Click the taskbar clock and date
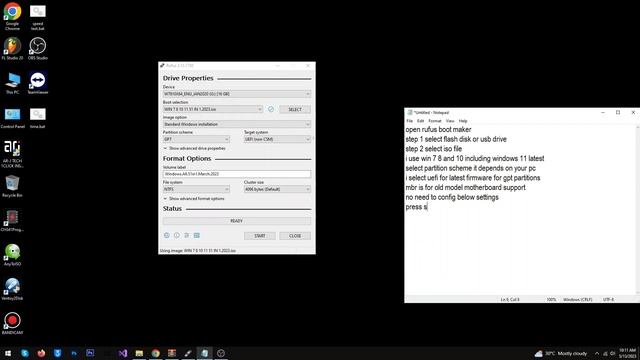 pos(627,353)
